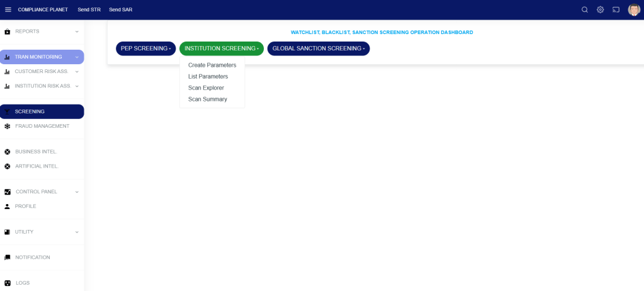Open settings gear icon in header
Viewport: 644px width, 291px height.
pyautogui.click(x=600, y=9)
